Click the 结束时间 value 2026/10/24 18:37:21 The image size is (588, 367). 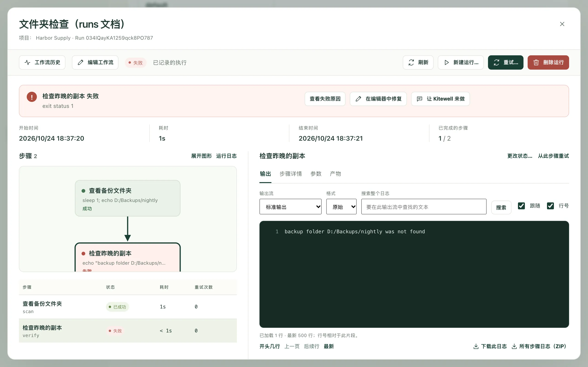click(331, 138)
